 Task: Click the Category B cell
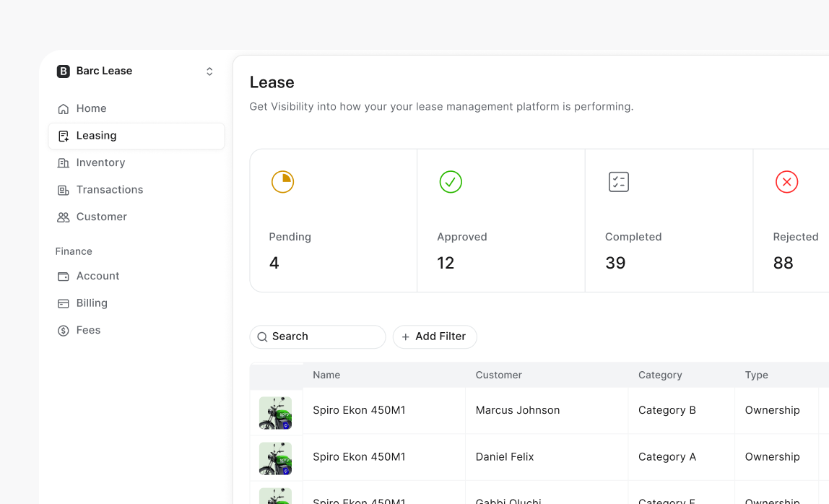coord(667,410)
